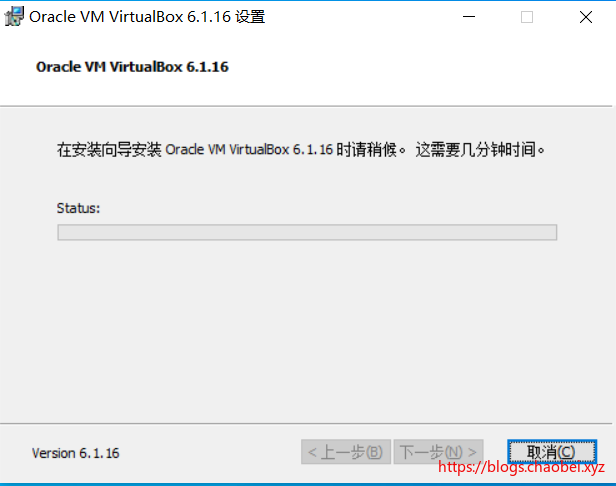Viewport: 616px width, 486px height.
Task: Select the Status: label
Action: 78,208
